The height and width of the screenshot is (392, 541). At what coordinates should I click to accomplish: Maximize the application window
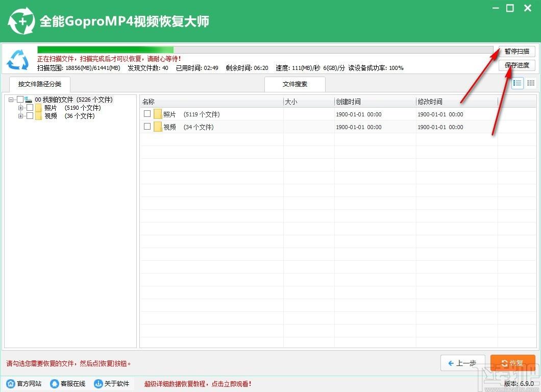pos(510,8)
